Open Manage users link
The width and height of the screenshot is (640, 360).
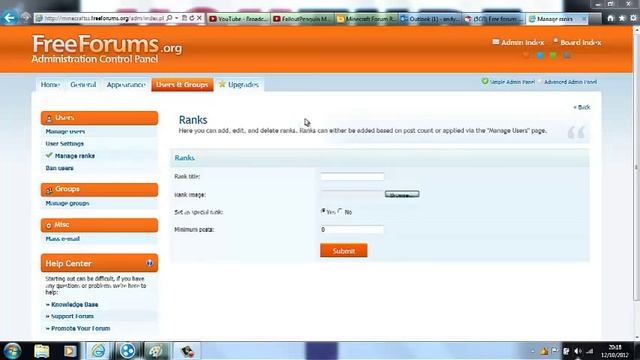click(x=65, y=131)
